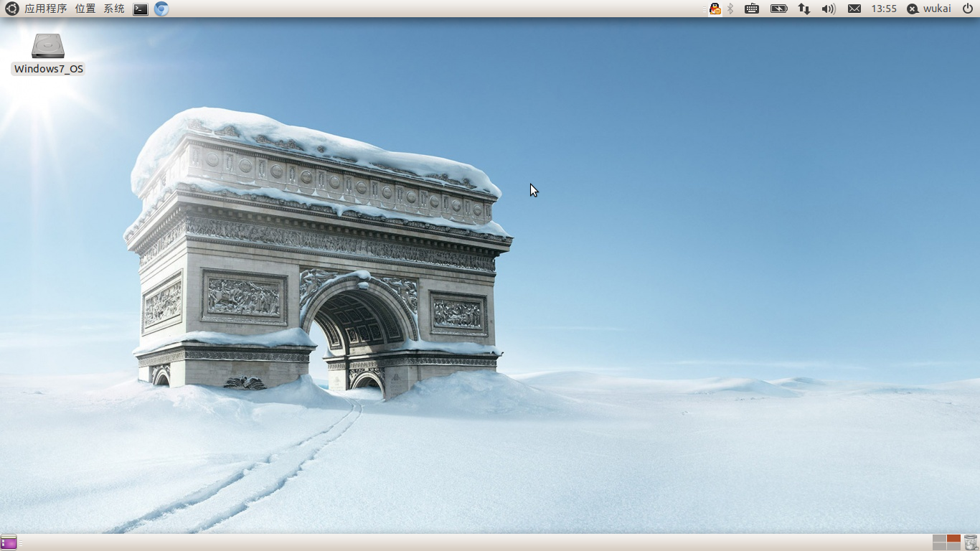Switch to the top-right orange workspace
This screenshot has width=980, height=551.
[953, 538]
